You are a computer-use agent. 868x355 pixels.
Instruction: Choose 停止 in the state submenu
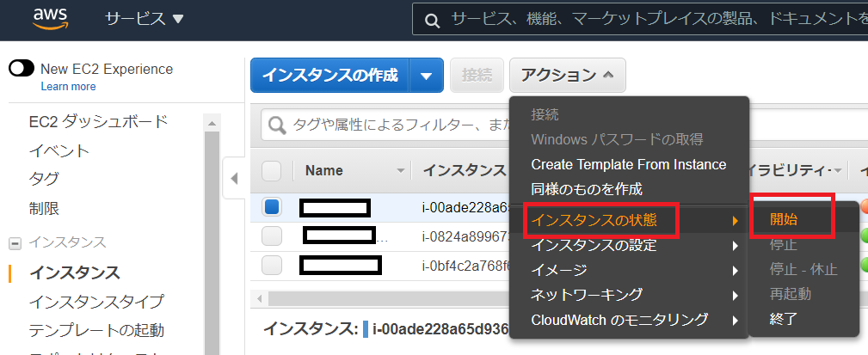point(784,244)
